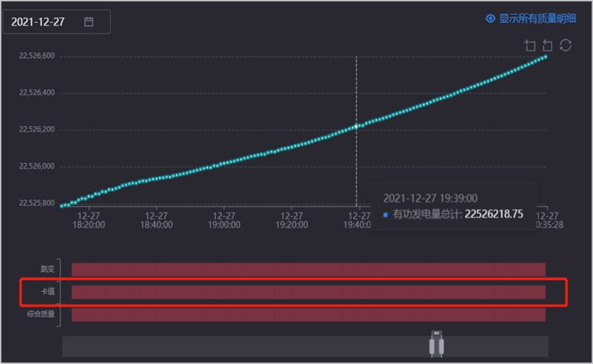
Task: Toggle the eye icon for quality details
Action: [491, 19]
